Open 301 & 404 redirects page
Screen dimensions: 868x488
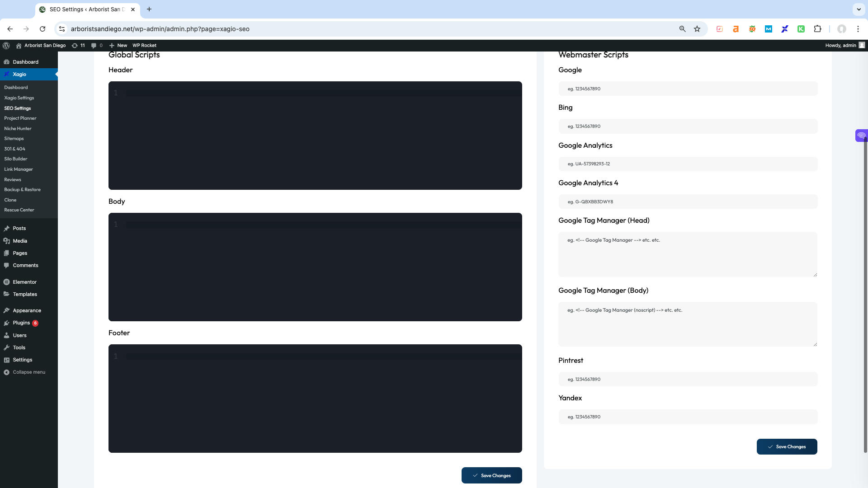click(14, 149)
